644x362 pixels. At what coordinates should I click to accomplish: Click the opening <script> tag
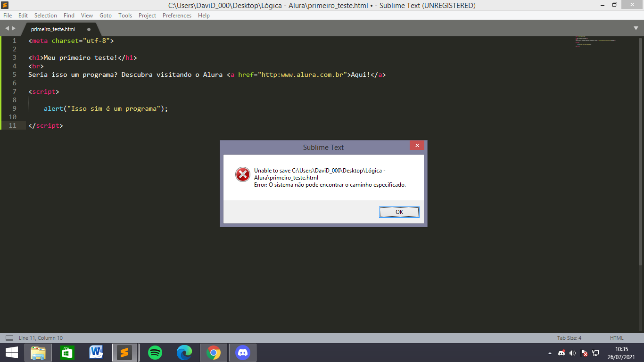pyautogui.click(x=44, y=91)
